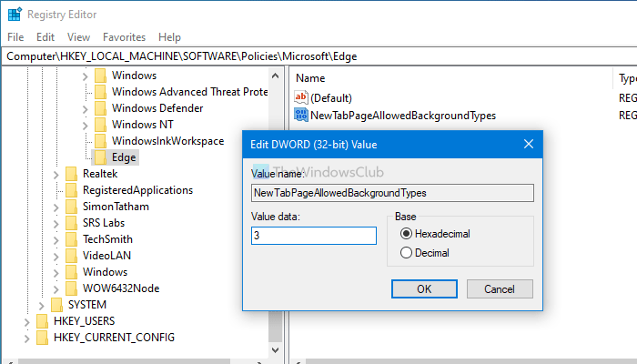The height and width of the screenshot is (364, 637).
Task: Expand the TechSmith key
Action: pos(56,239)
